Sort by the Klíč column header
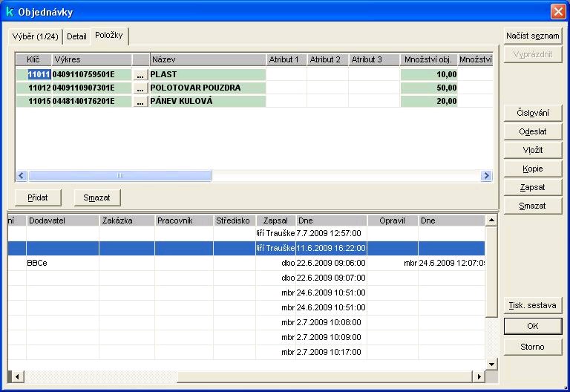The height and width of the screenshot is (392, 570). [33, 59]
